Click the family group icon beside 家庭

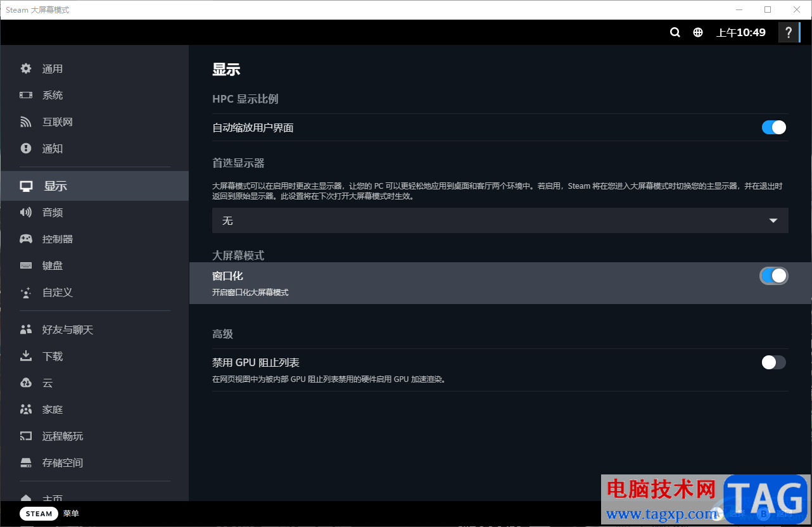(x=26, y=409)
